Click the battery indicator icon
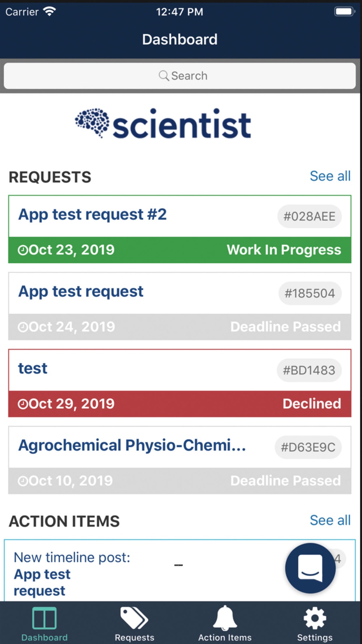 pos(344,12)
